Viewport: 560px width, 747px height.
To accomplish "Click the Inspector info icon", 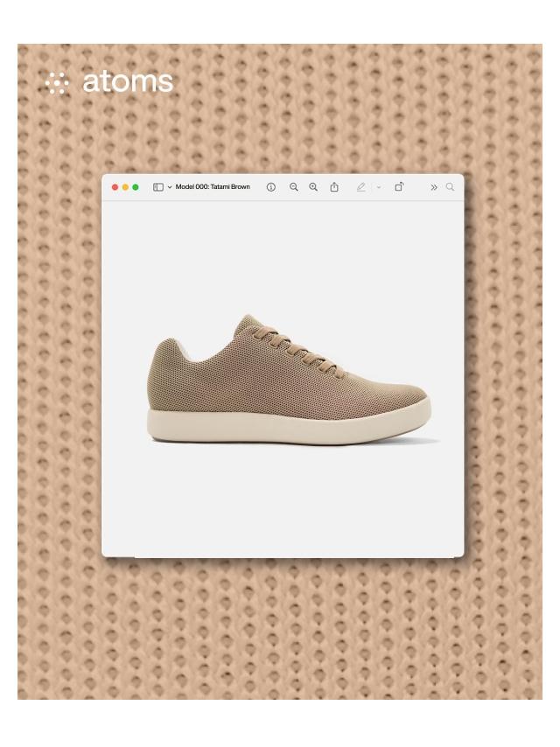I will point(271,187).
